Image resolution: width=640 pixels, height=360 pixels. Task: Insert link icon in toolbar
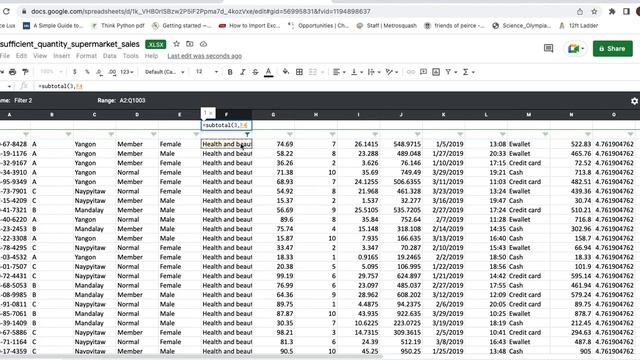point(411,72)
